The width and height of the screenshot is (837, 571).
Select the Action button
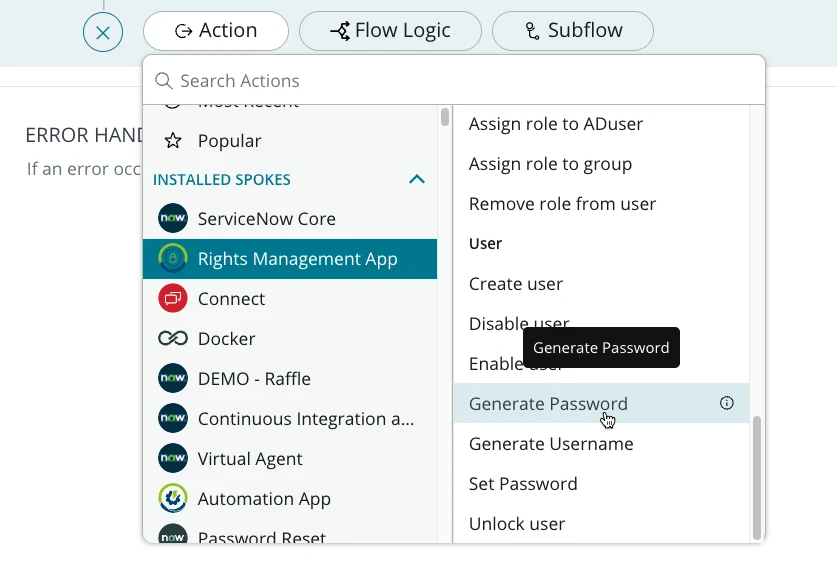(x=216, y=31)
